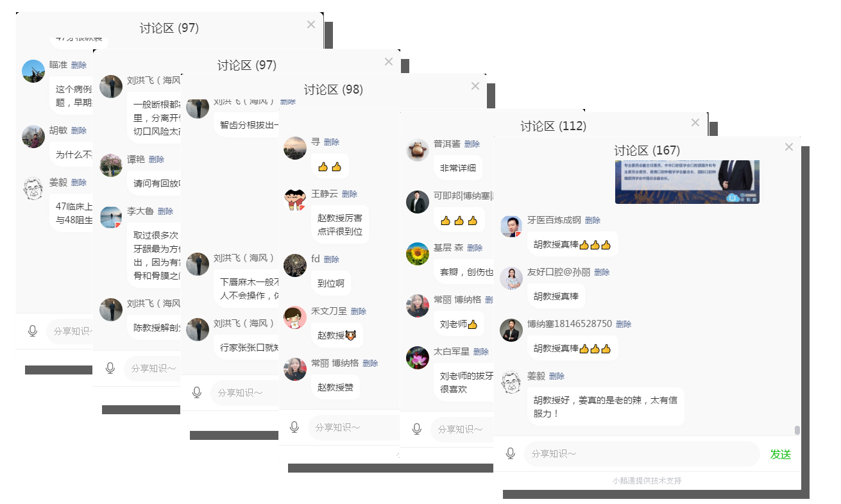The height and width of the screenshot is (504, 841).
Task: Open 牙医百炼成钢's avatar
Action: tap(511, 226)
